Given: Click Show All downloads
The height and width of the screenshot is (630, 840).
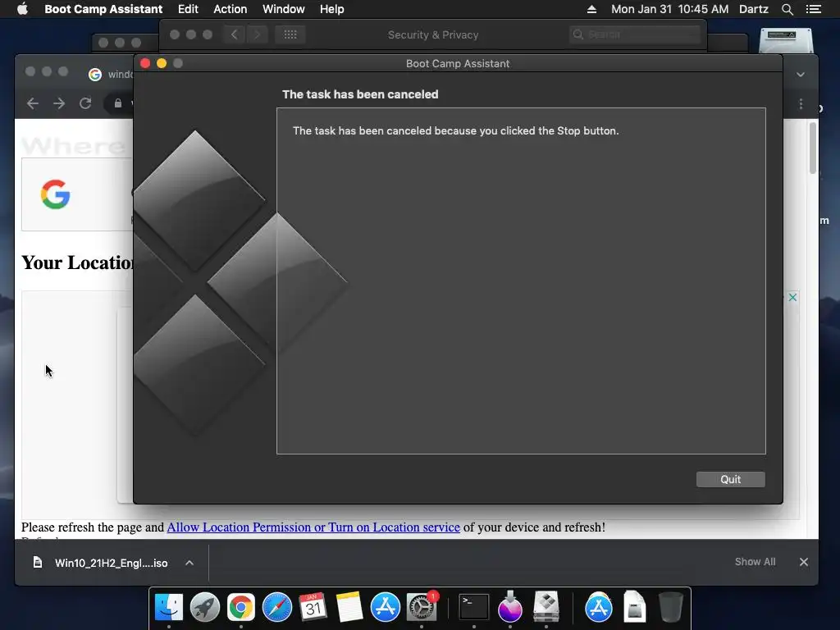Looking at the screenshot, I should 755,561.
